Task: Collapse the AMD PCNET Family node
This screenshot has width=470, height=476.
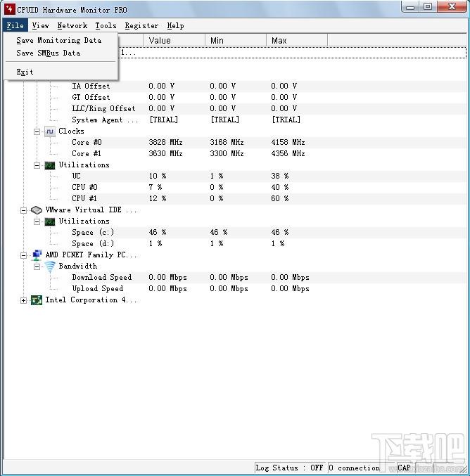Action: point(23,255)
